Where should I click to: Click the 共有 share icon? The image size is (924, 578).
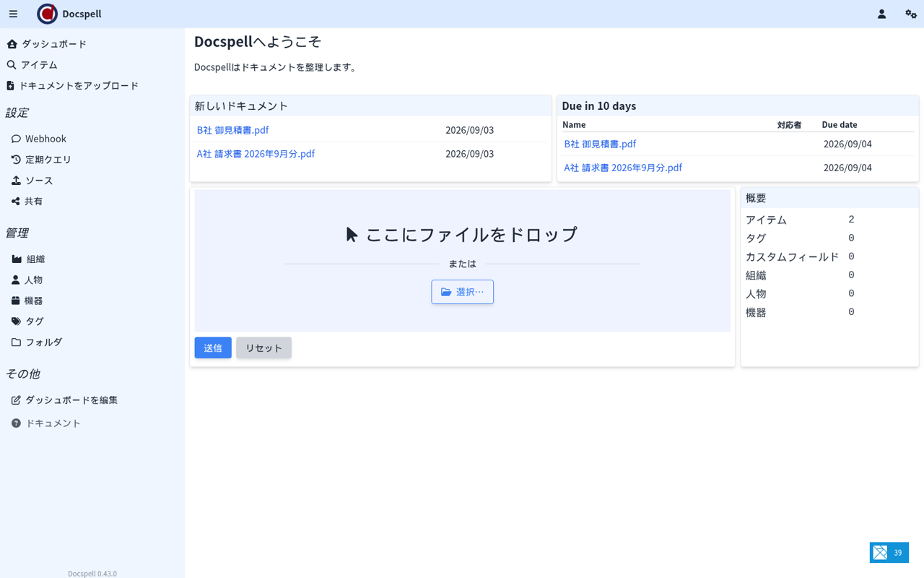pyautogui.click(x=15, y=202)
